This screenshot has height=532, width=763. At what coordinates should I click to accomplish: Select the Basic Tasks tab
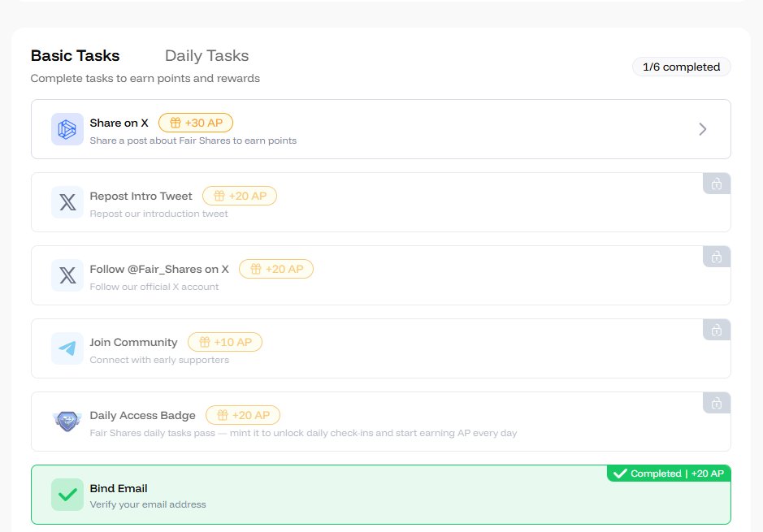click(75, 56)
